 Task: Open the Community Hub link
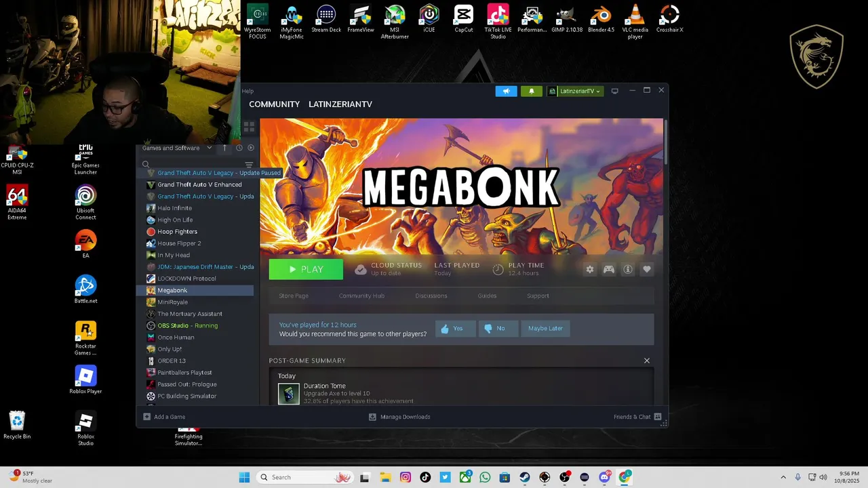click(x=361, y=296)
